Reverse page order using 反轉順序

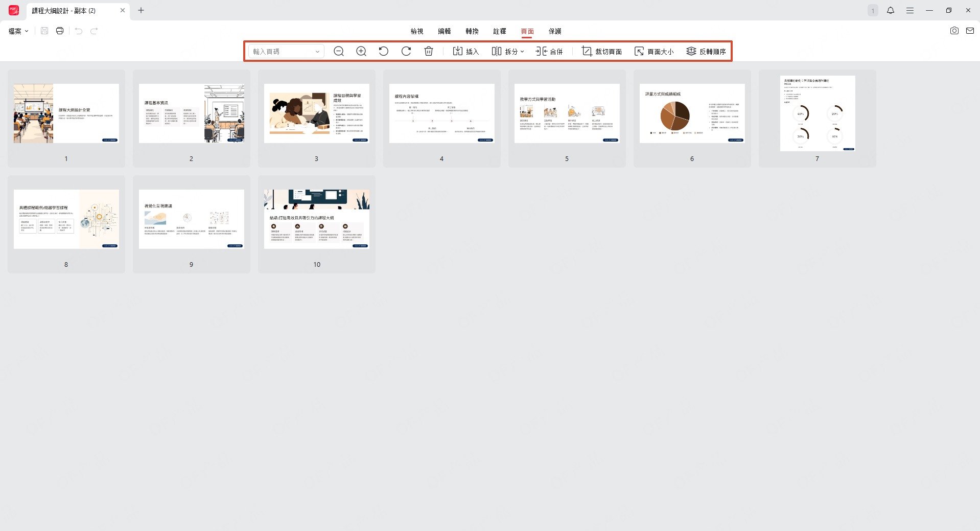[x=707, y=51]
